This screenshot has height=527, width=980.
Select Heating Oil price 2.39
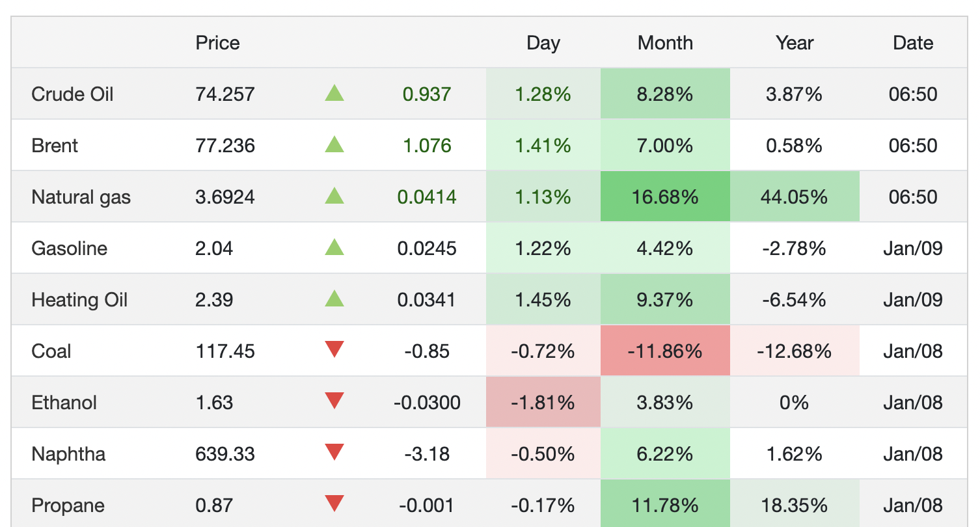pos(214,300)
